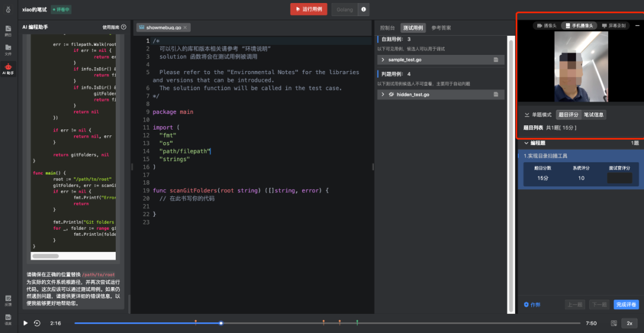Click the 评卷中 status badge
Viewport: 644px width, 333px height.
(61, 10)
